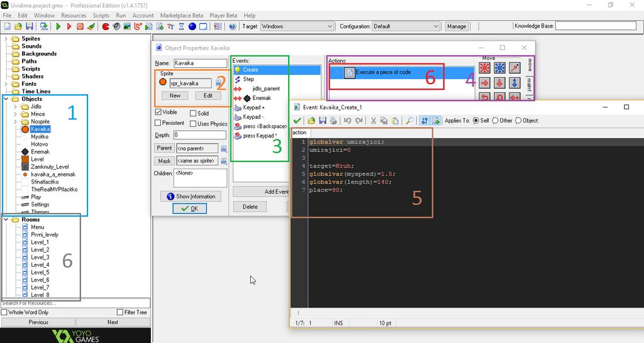The width and height of the screenshot is (644, 343).
Task: Select the red Move Fixed action icon
Action: click(x=485, y=68)
